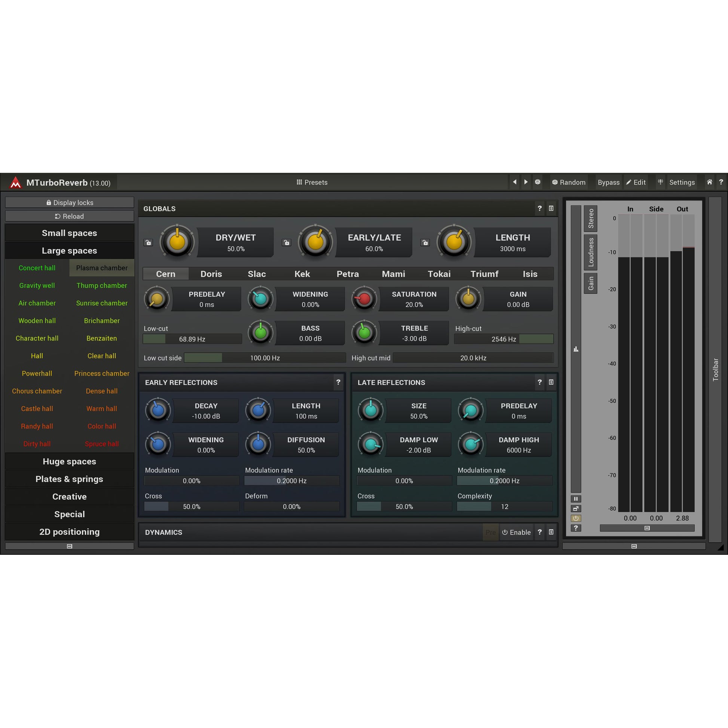Go to the previous preset arrow
The image size is (728, 728).
[x=515, y=183]
